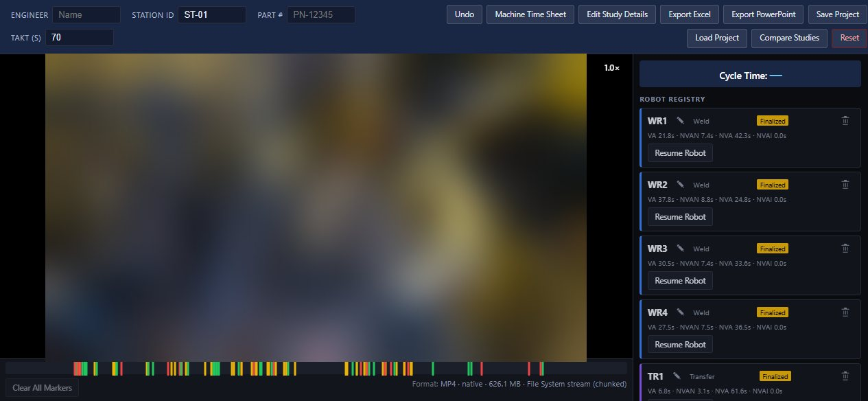Viewport: 868px width, 401px height.
Task: Click the WR4 Finalized badge
Action: [x=773, y=312]
